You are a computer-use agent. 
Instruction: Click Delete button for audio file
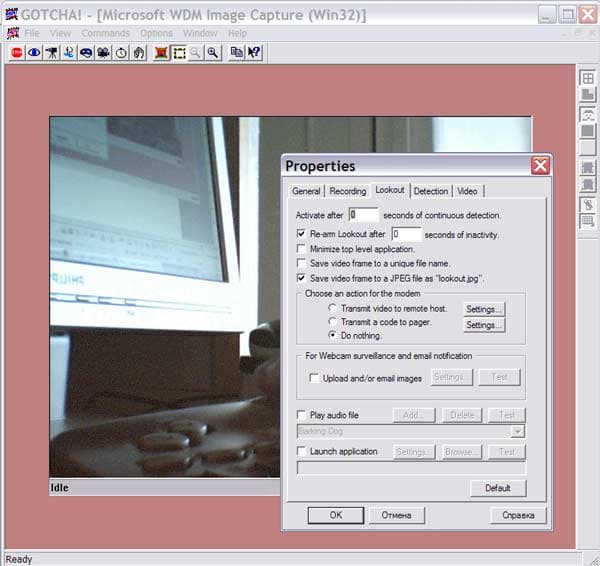pos(462,415)
